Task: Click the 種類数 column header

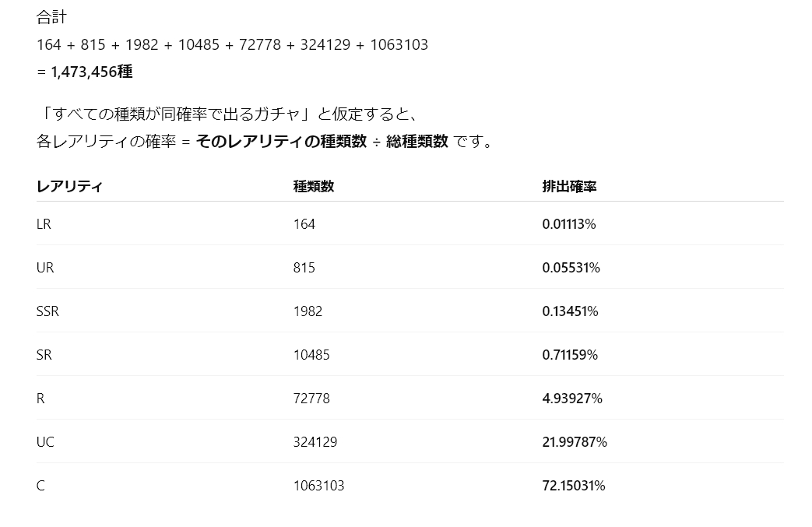Action: pyautogui.click(x=314, y=187)
